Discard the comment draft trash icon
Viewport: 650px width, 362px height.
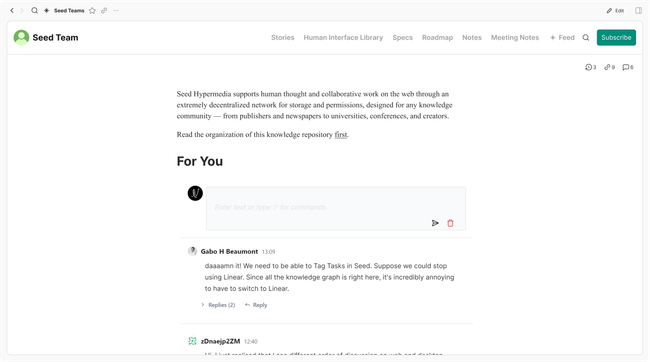coord(450,223)
